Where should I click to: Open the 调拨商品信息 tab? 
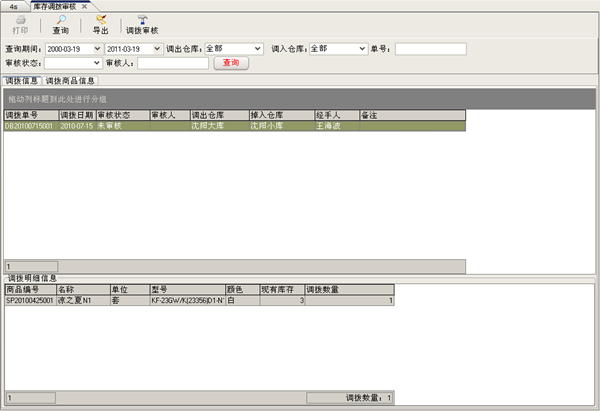pos(70,80)
